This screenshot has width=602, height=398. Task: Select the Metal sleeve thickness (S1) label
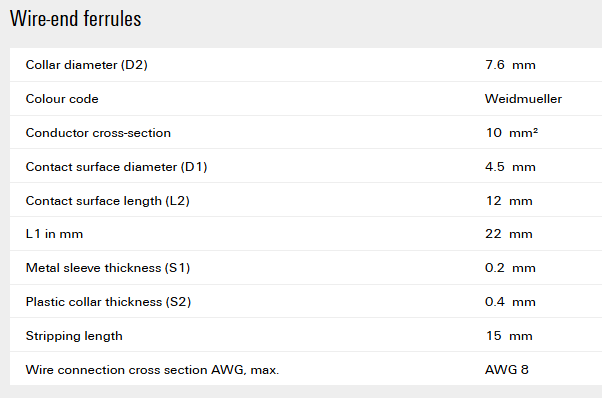pyautogui.click(x=108, y=268)
